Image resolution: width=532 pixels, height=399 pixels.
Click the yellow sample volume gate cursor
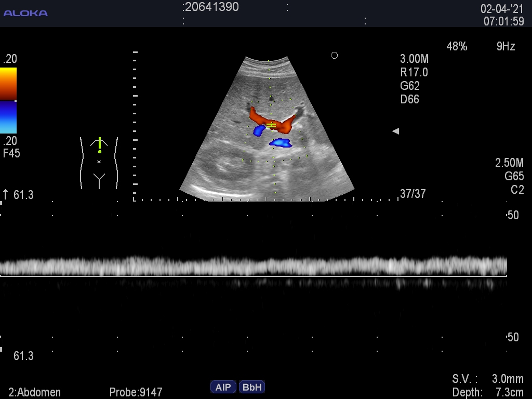(271, 125)
